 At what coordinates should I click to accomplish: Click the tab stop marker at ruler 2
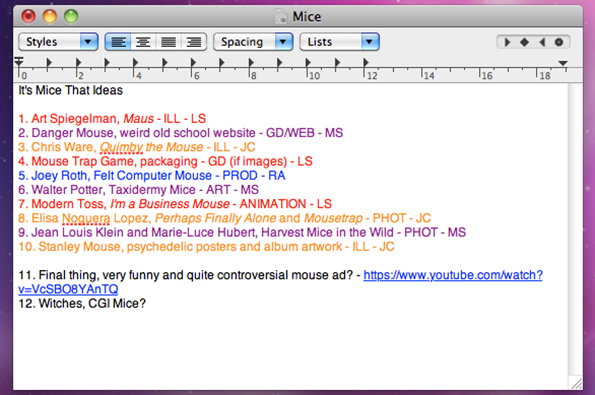78,62
